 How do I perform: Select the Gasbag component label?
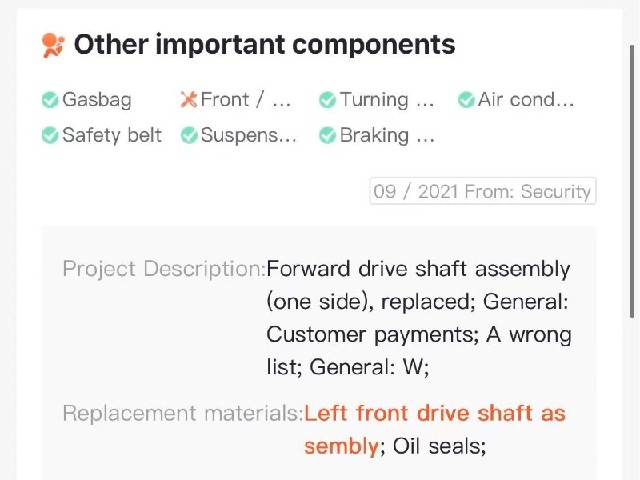click(x=97, y=100)
